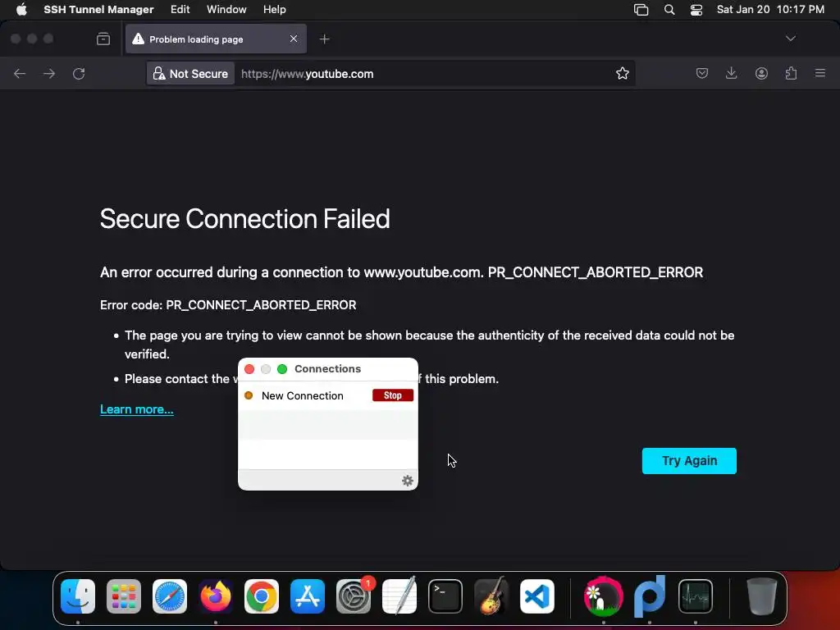Open the Window menu
This screenshot has height=630, width=840.
coord(226,10)
